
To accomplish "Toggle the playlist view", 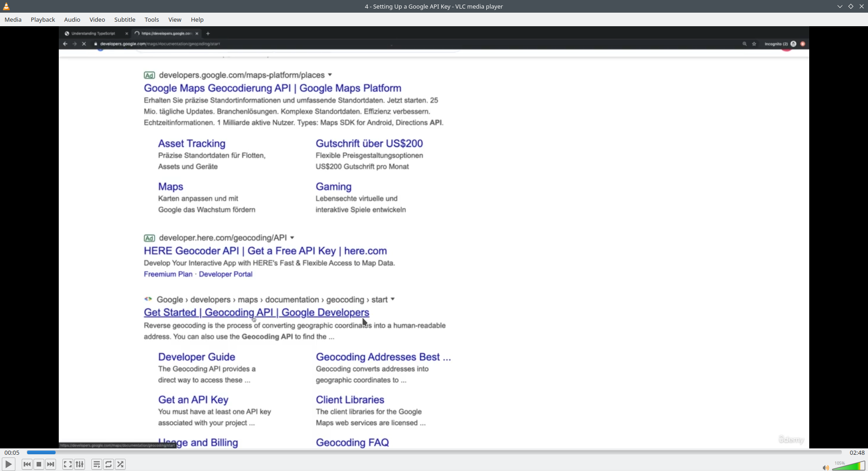I will [x=97, y=464].
